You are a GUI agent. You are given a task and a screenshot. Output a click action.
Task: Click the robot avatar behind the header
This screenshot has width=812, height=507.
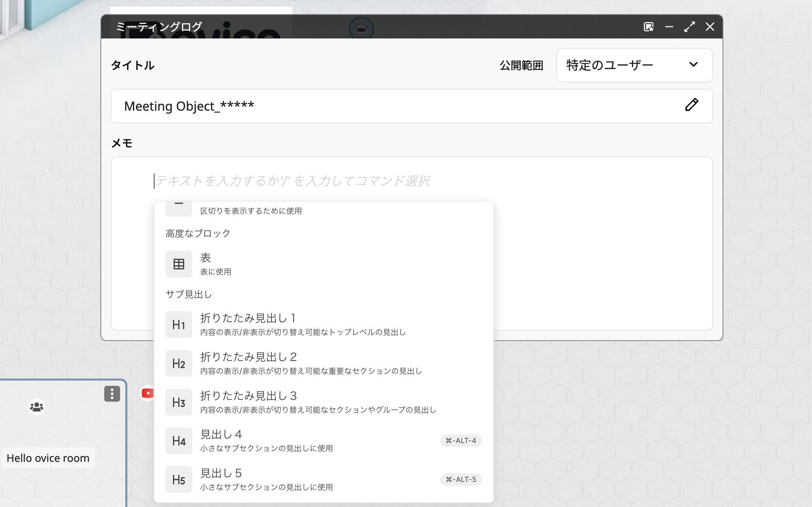[361, 28]
